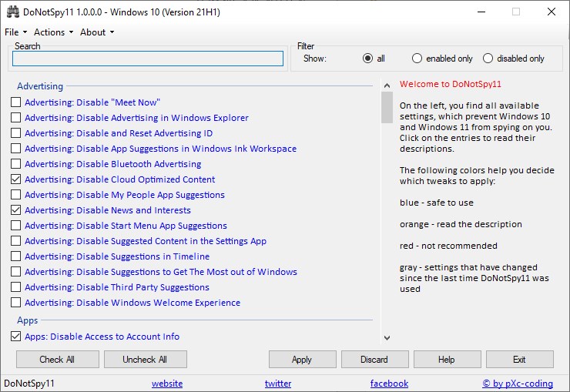The width and height of the screenshot is (570, 392).
Task: Select the 'disabled only' filter radio button
Action: [488, 59]
